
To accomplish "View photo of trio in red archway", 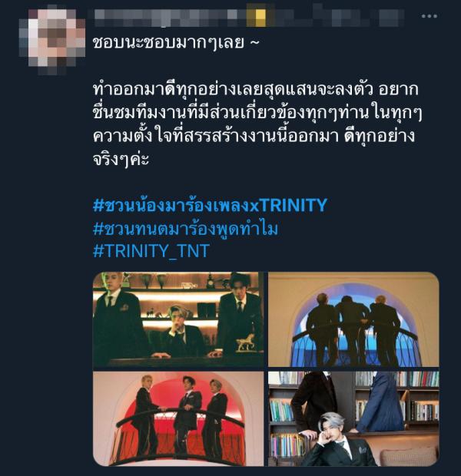I will point(178,419).
